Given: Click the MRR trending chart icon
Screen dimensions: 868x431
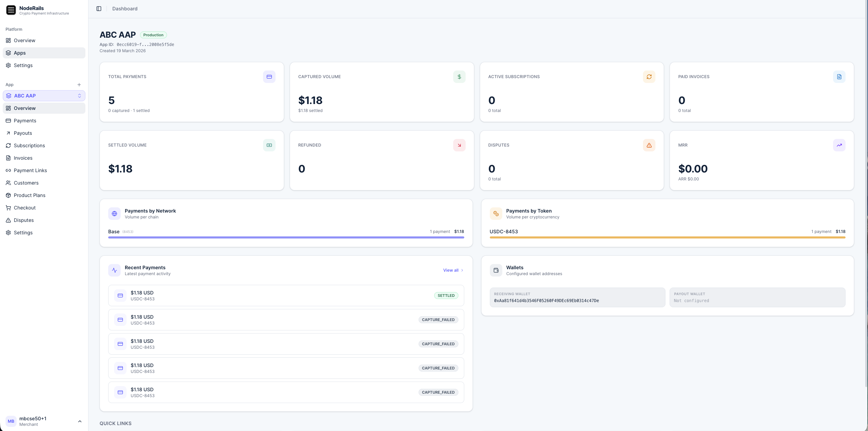Looking at the screenshot, I should click(839, 145).
